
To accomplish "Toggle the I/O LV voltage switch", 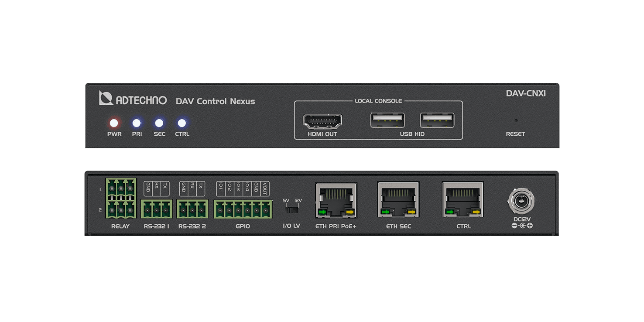I will point(292,210).
